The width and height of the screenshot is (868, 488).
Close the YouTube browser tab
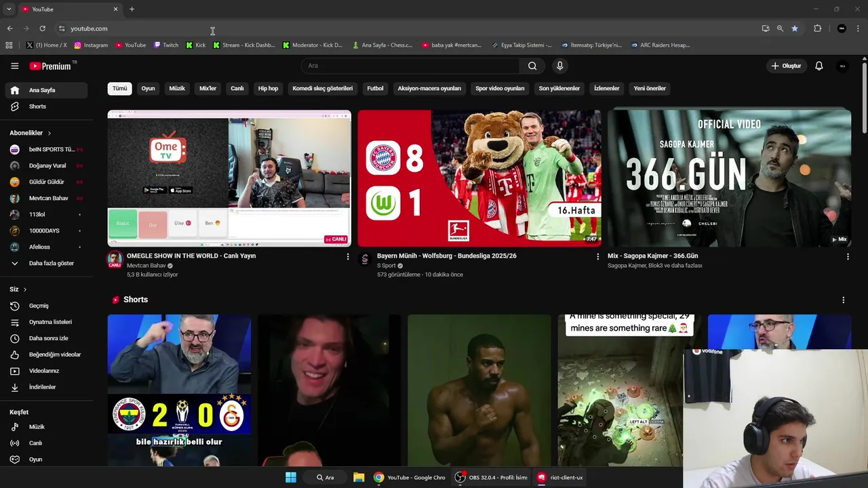tap(115, 9)
